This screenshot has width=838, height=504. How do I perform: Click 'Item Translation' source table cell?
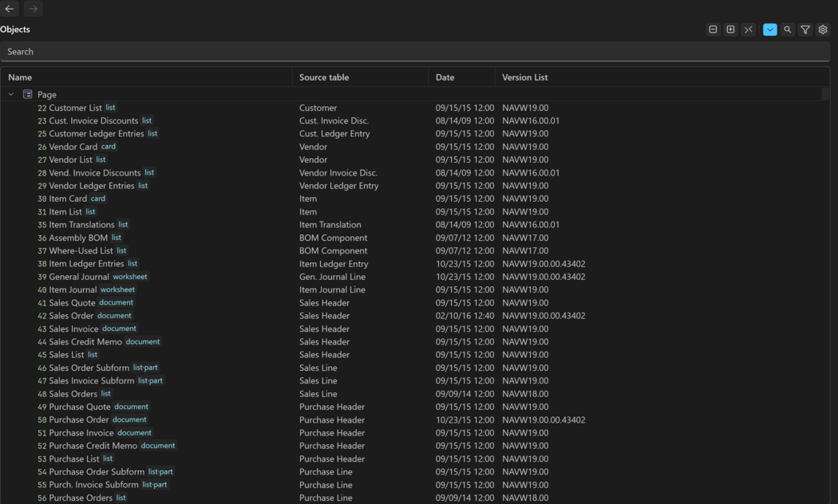pyautogui.click(x=330, y=225)
